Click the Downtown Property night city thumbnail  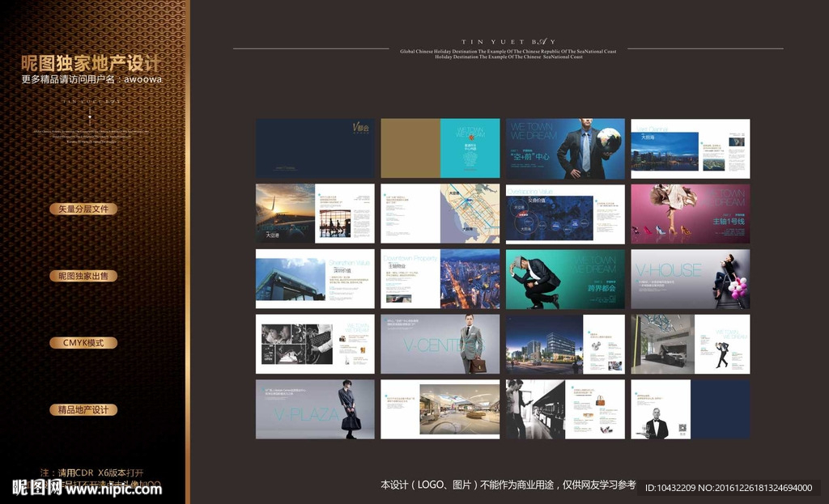440,278
